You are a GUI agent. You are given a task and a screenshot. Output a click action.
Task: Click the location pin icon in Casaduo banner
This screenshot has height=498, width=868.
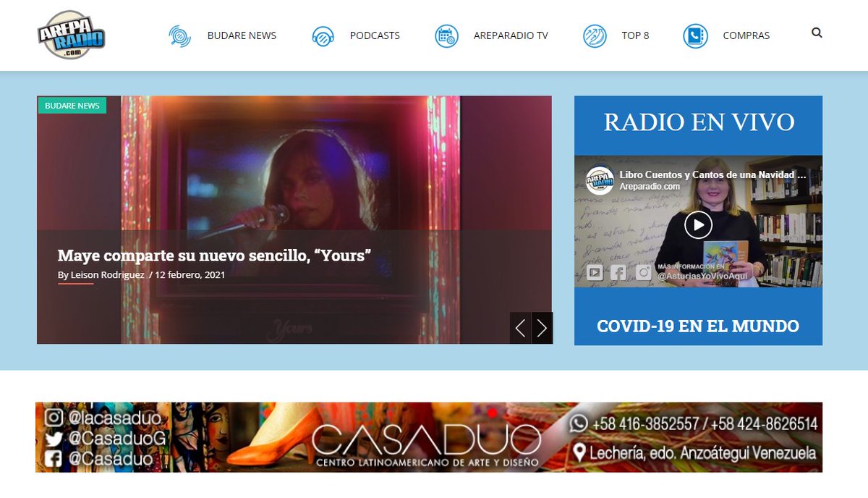coord(579,453)
